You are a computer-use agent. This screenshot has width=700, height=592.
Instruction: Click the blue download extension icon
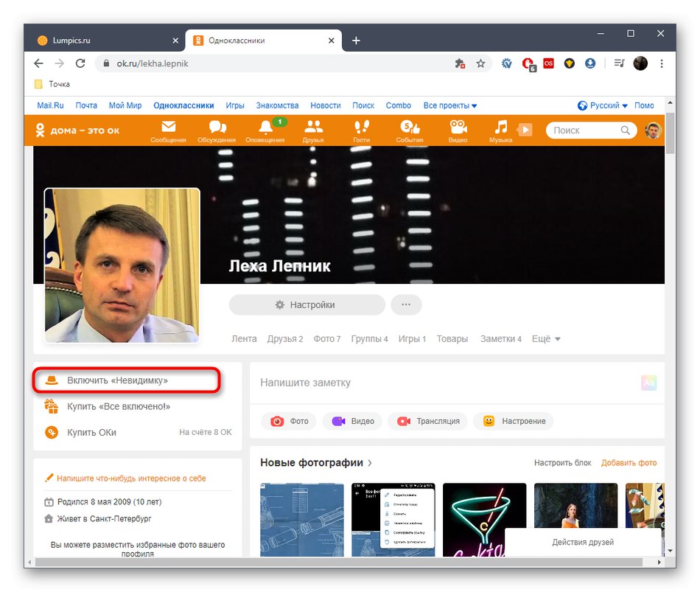590,63
